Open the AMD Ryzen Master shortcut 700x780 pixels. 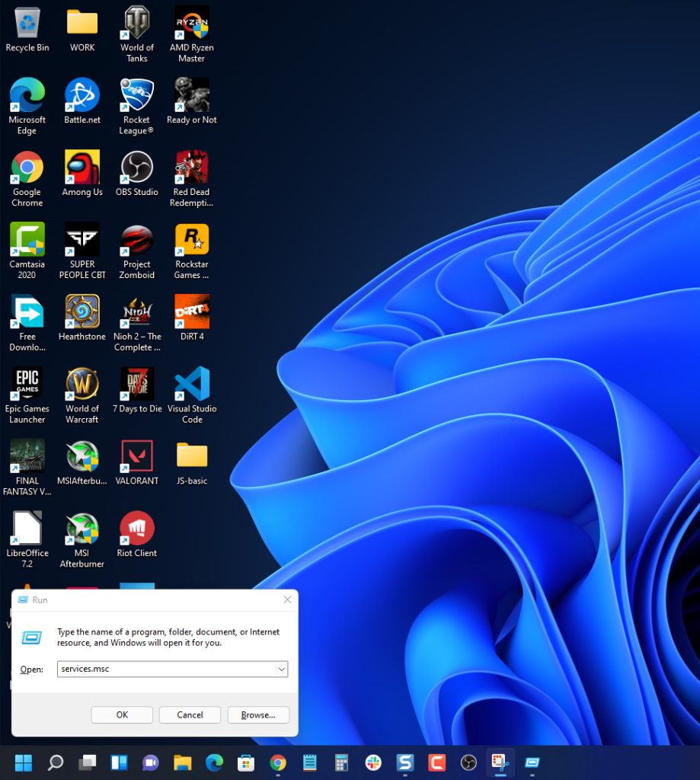[x=191, y=35]
